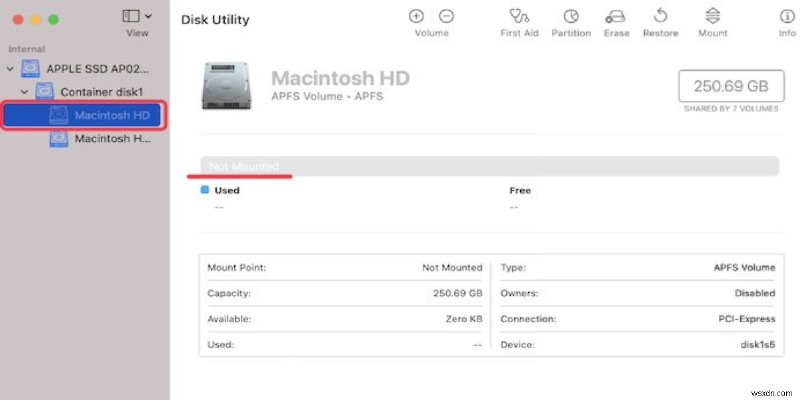The width and height of the screenshot is (800, 400).
Task: Click 'SHARED BY 7 VOLUMES' caption
Action: click(731, 109)
